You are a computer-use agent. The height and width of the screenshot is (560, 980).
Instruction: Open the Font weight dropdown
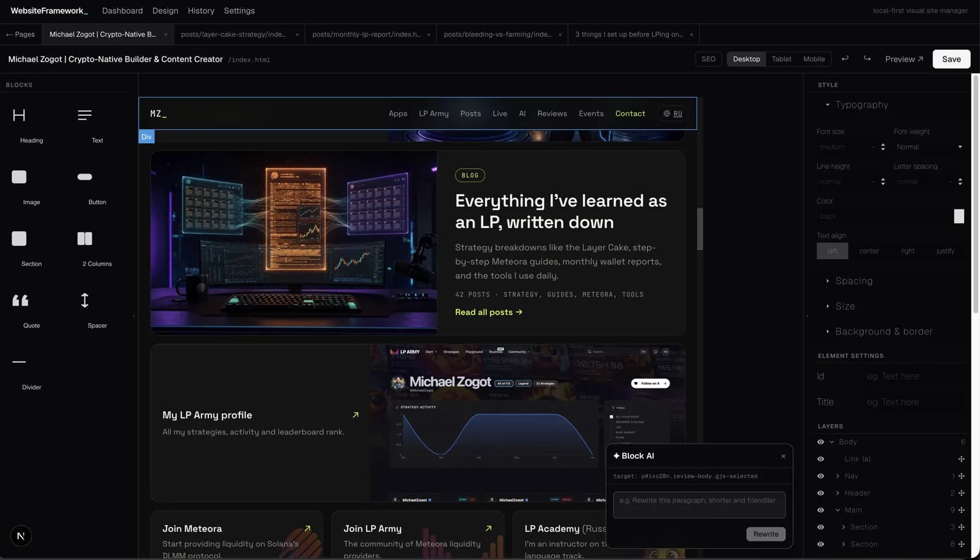[x=929, y=147]
